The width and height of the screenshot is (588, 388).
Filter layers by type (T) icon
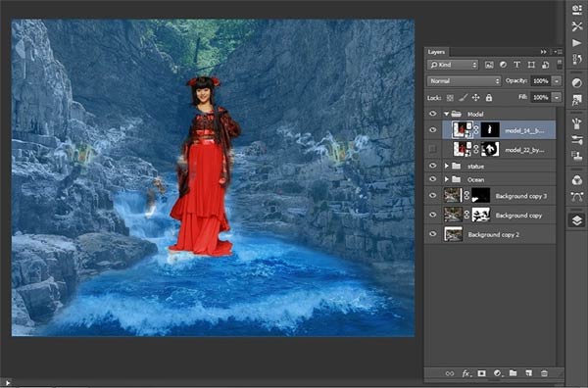coord(516,65)
